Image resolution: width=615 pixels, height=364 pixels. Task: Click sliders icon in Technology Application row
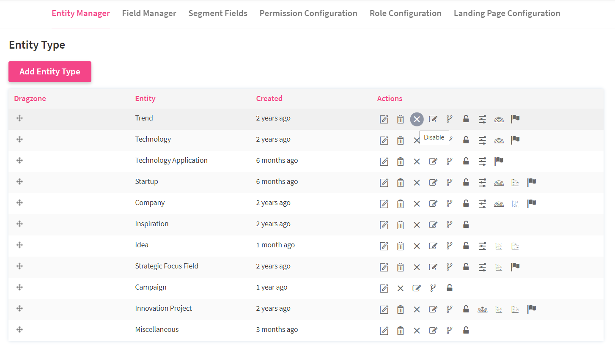(482, 161)
